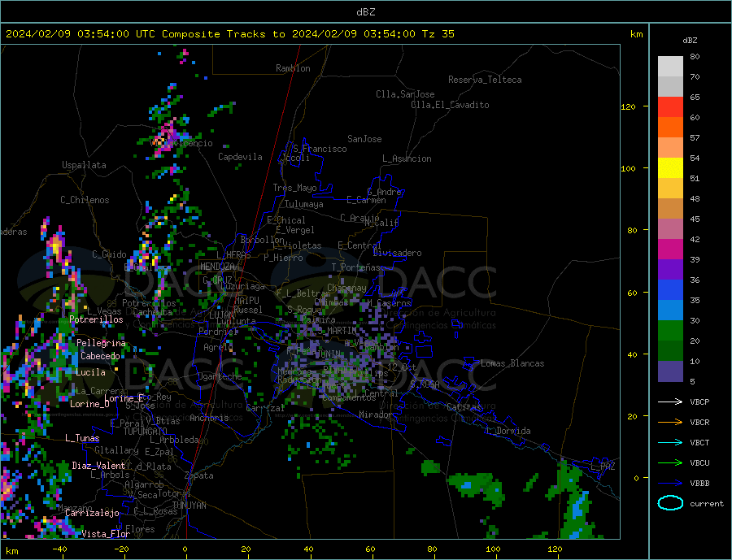This screenshot has width=732, height=560.
Task: Click the VBCT legend label
Action: click(x=699, y=442)
